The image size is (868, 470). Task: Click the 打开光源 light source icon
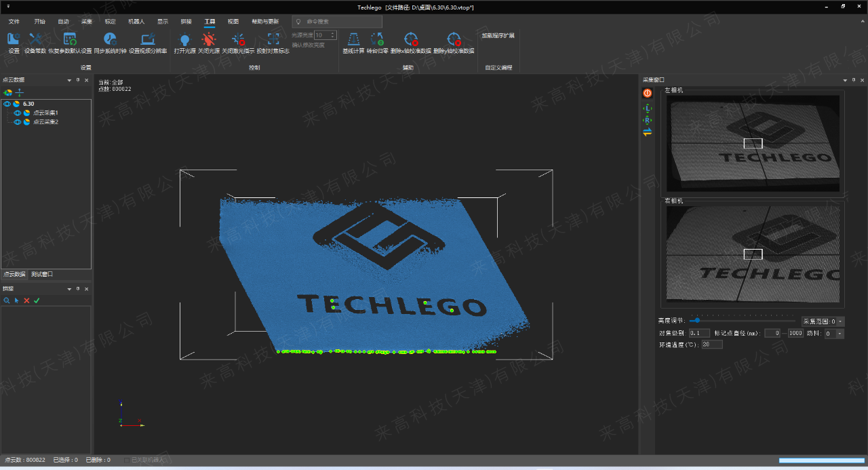(184, 40)
